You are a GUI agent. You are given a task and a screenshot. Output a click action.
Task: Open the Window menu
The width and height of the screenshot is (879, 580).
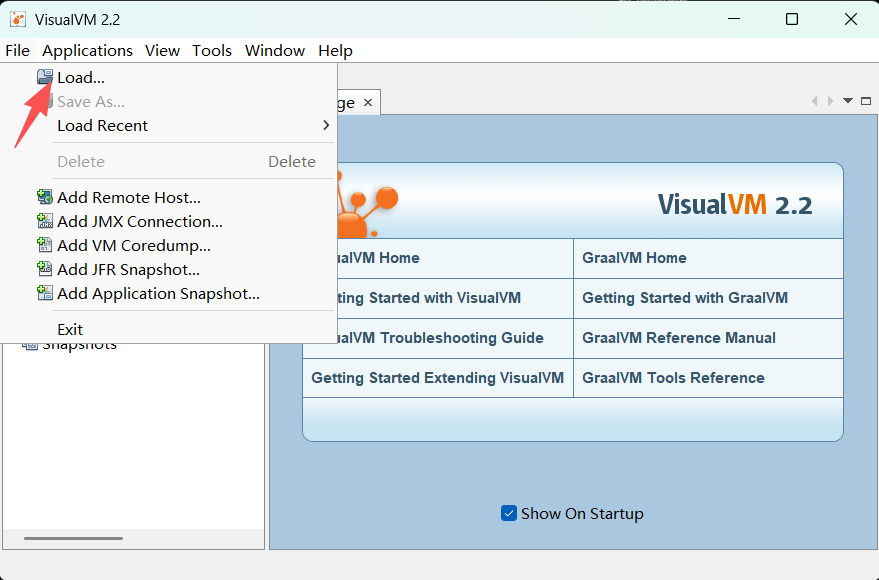275,50
